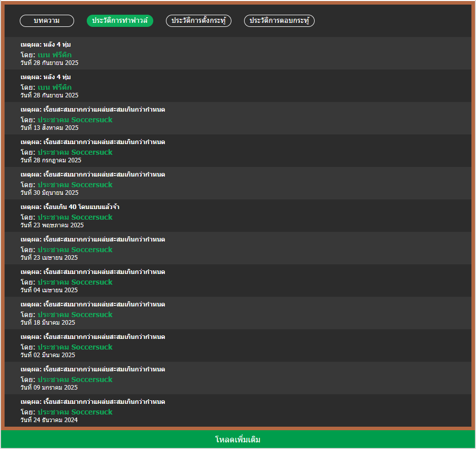The image size is (476, 449).
Task: Click the เรื้อนเกิน 40 โดนแบนแล้วจ้า reason text
Action: point(81,207)
